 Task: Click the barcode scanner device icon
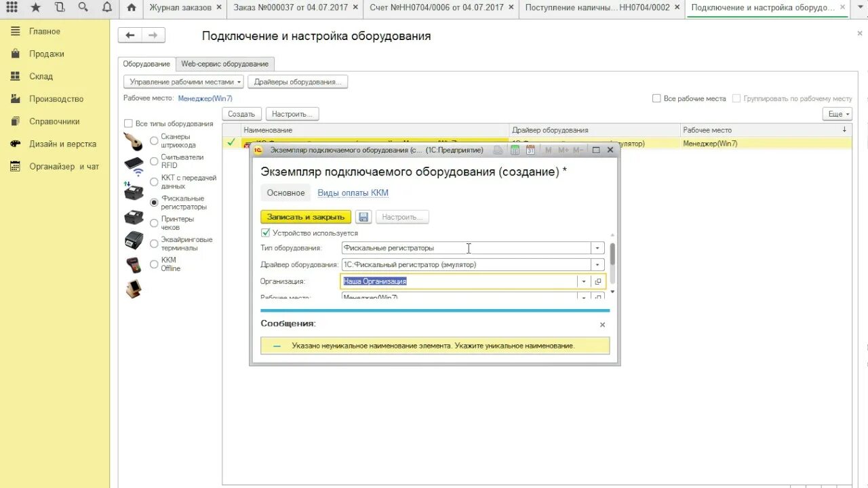134,142
